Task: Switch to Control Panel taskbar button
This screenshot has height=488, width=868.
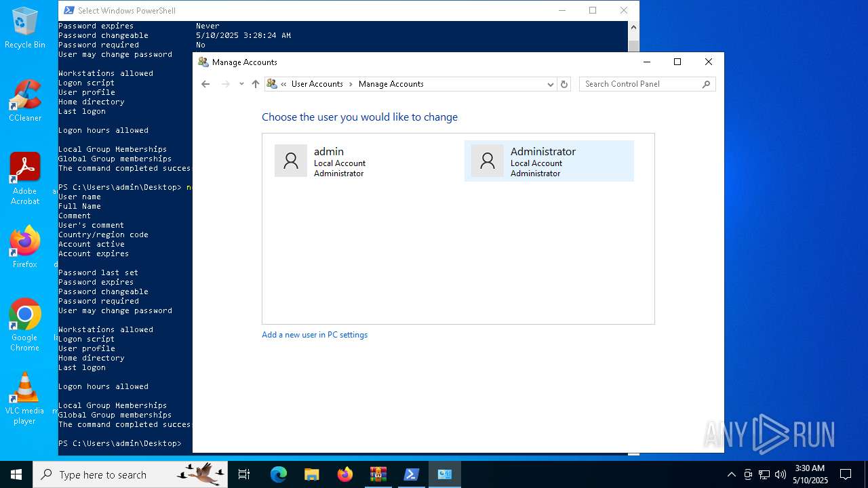Action: [445, 474]
